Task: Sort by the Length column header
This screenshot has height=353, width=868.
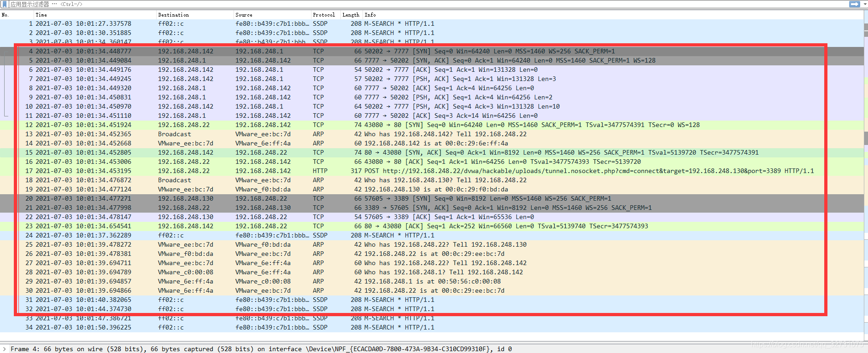Action: click(x=352, y=15)
